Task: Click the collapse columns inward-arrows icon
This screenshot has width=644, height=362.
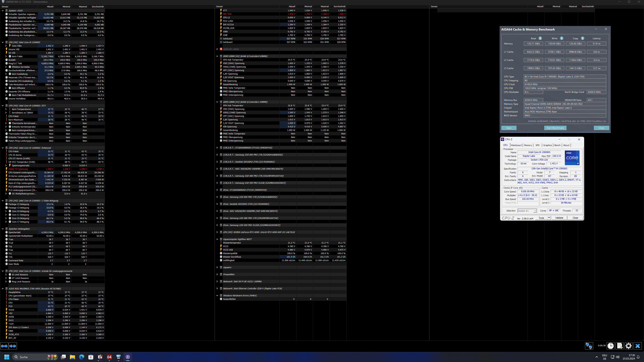Action: click(13, 346)
